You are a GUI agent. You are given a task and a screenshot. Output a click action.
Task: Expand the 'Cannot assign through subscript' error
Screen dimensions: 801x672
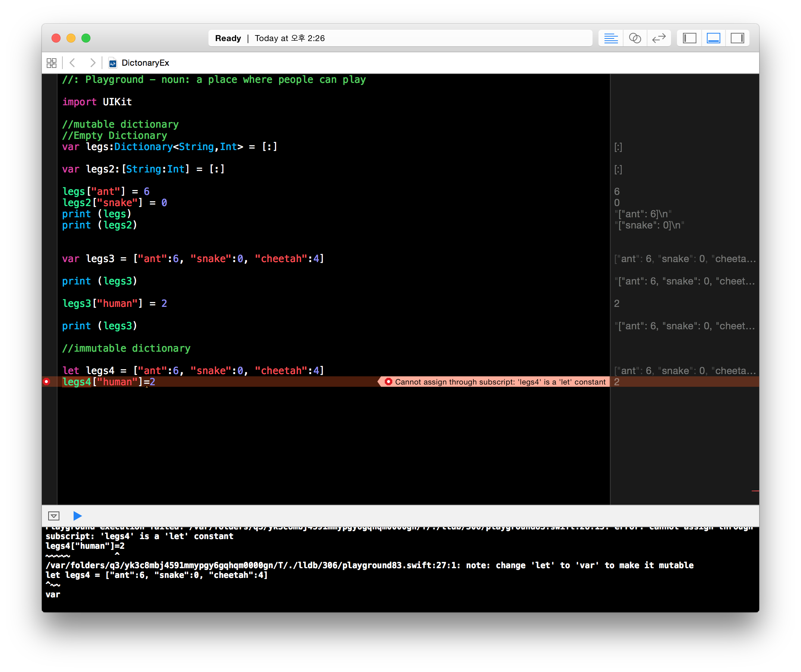(496, 382)
